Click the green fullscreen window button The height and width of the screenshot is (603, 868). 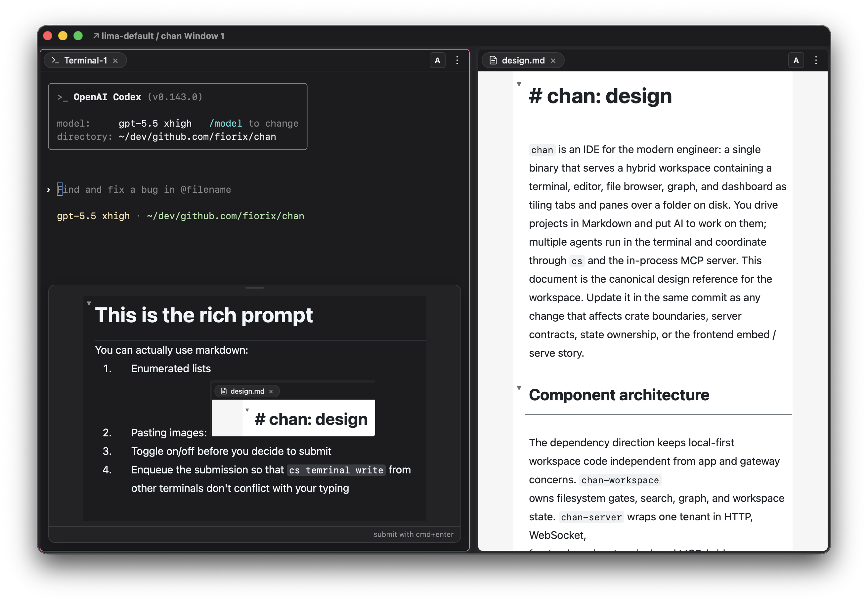coord(78,36)
